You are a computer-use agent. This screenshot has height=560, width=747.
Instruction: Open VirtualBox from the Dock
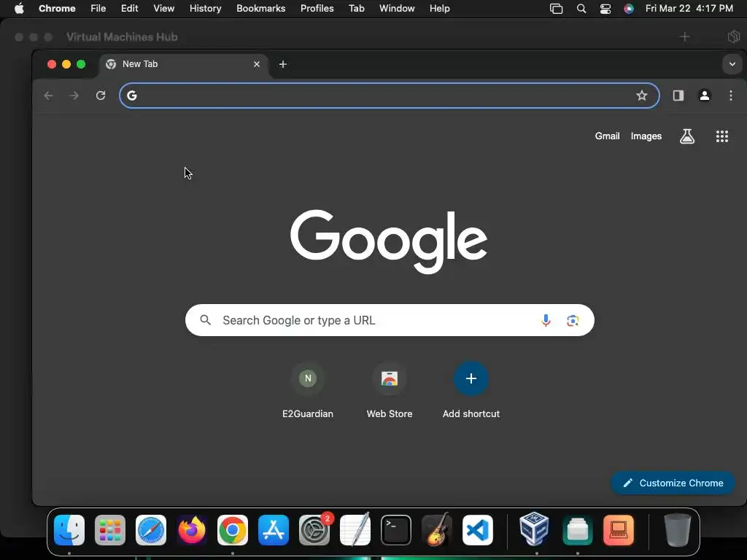point(534,529)
